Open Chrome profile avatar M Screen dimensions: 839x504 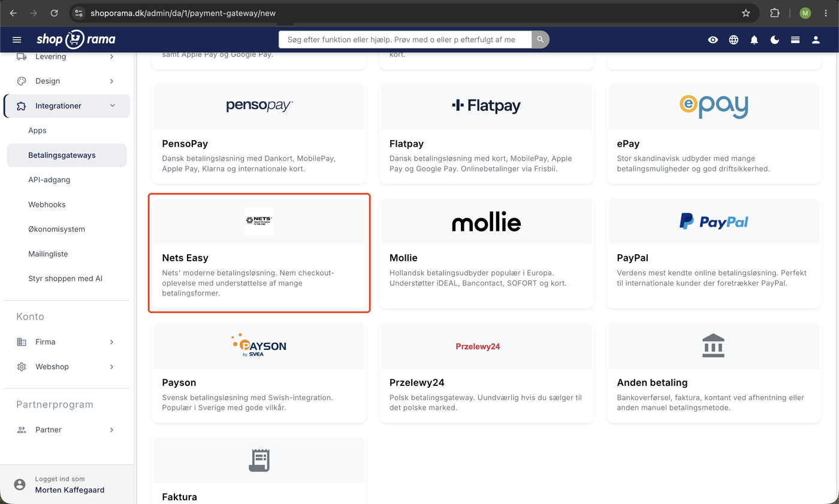point(805,13)
